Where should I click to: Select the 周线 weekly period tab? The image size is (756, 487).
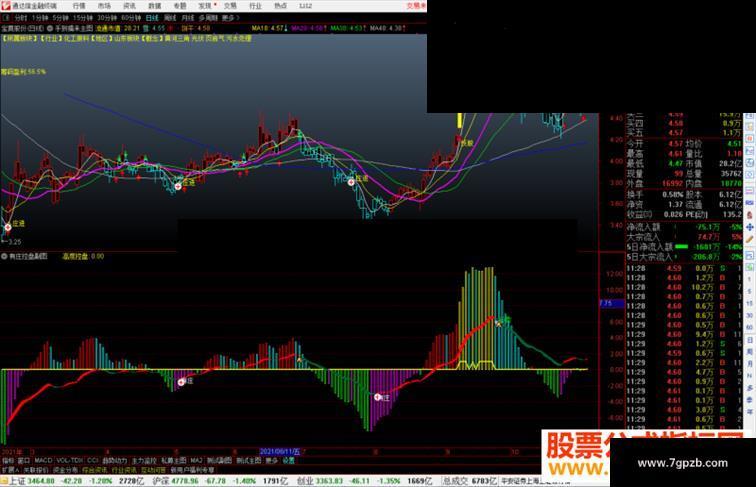click(170, 18)
